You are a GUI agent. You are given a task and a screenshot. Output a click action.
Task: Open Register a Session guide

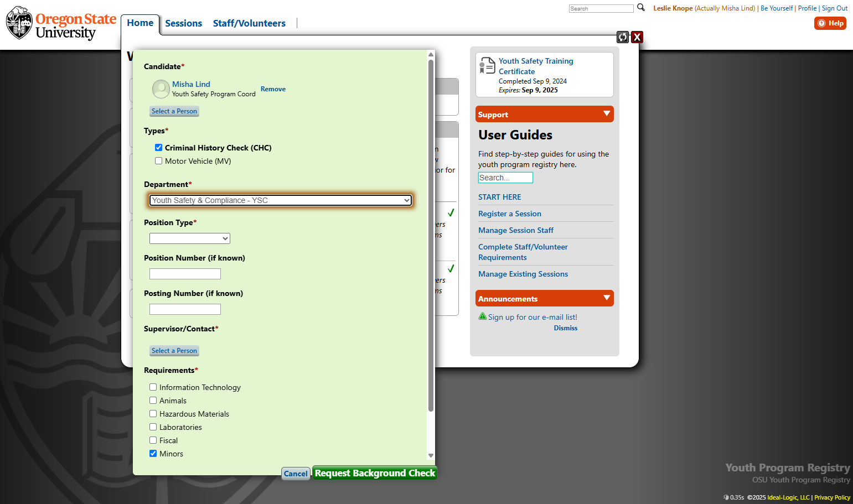[x=510, y=214]
